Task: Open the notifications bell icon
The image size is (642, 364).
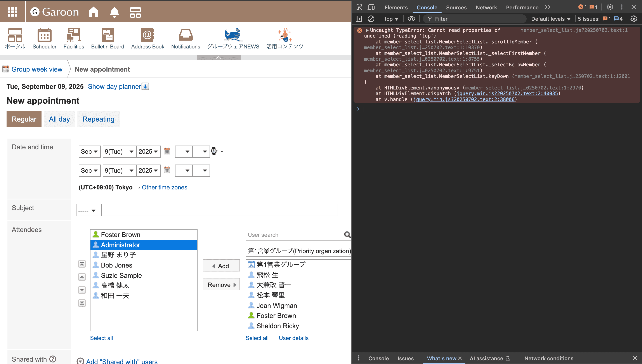Action: click(114, 12)
